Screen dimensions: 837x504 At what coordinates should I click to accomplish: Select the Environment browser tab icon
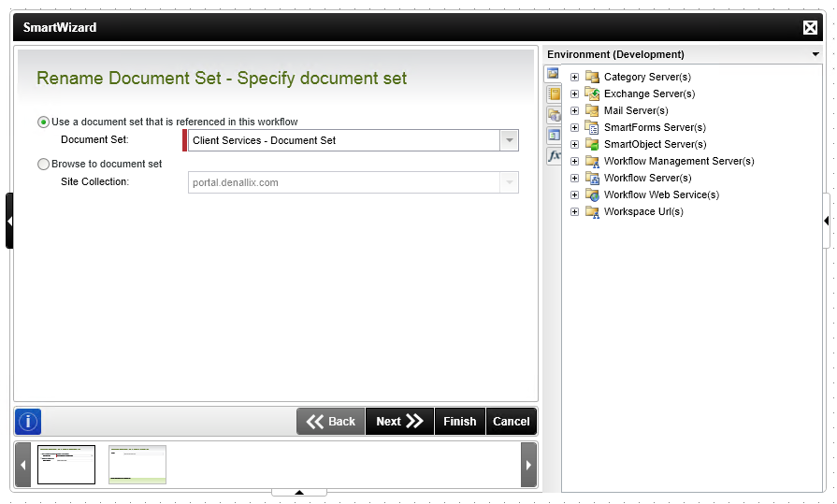click(x=554, y=74)
